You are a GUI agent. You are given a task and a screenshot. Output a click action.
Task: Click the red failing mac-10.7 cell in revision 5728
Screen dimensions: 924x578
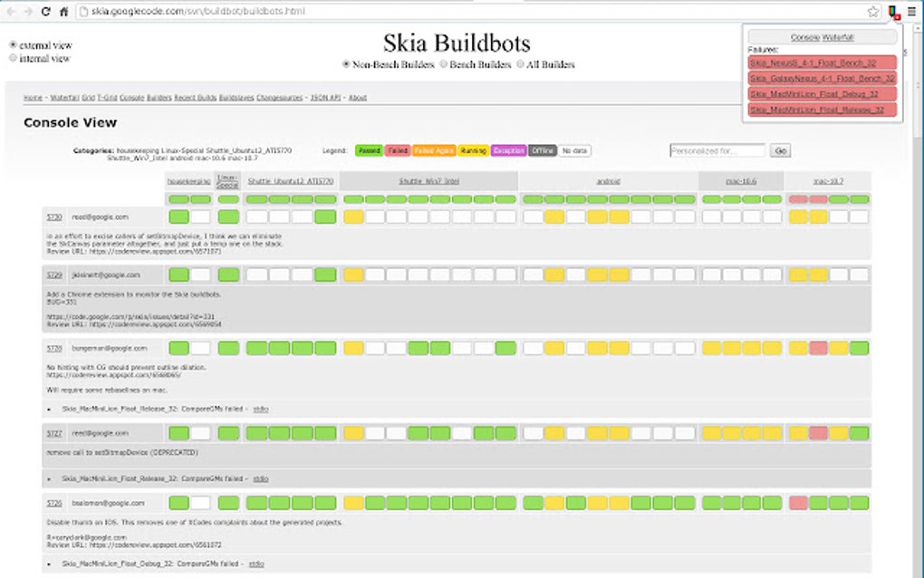(x=818, y=347)
